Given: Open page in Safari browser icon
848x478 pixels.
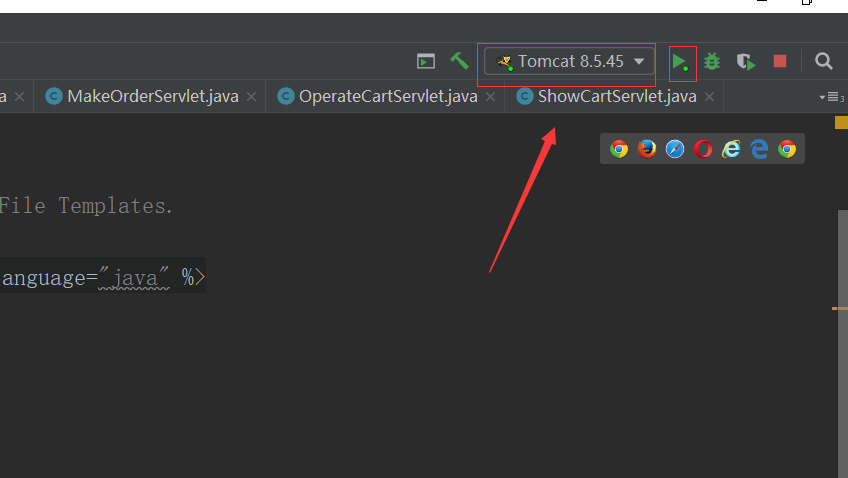Looking at the screenshot, I should click(675, 149).
